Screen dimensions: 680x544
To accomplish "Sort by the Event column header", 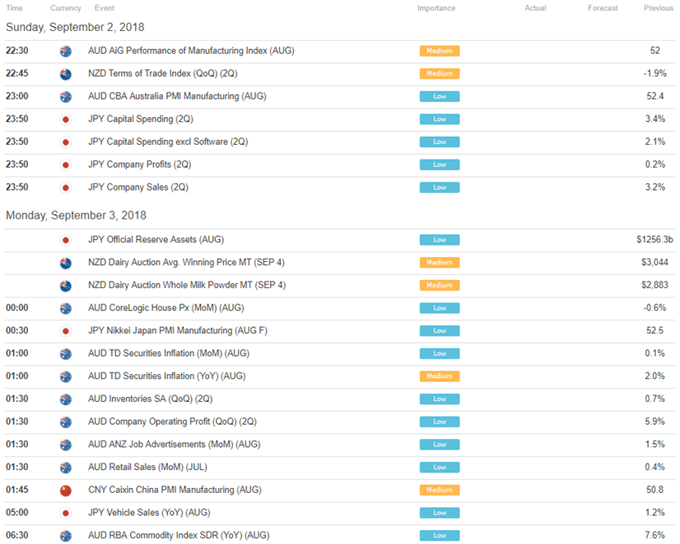I will click(x=104, y=8).
